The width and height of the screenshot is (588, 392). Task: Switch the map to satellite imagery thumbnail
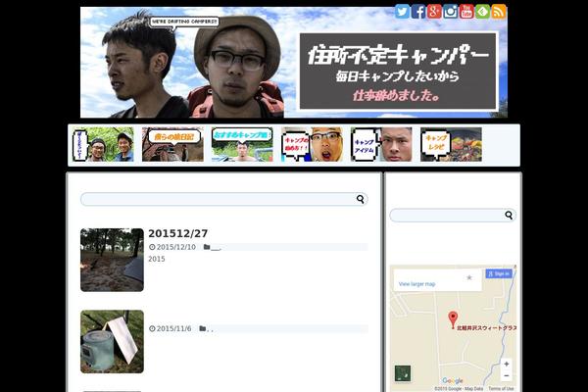point(403,373)
